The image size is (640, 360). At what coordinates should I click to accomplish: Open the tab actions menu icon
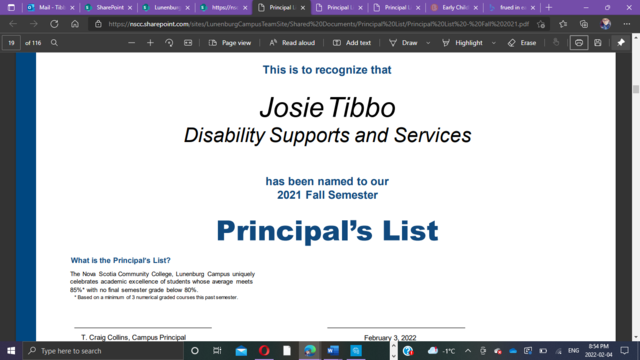pyautogui.click(x=11, y=7)
